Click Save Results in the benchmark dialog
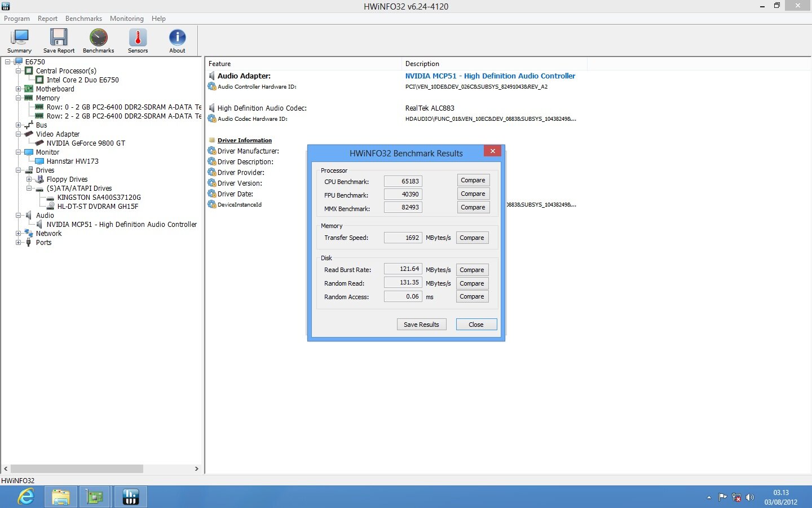Screen dimensions: 812x508 (421, 325)
